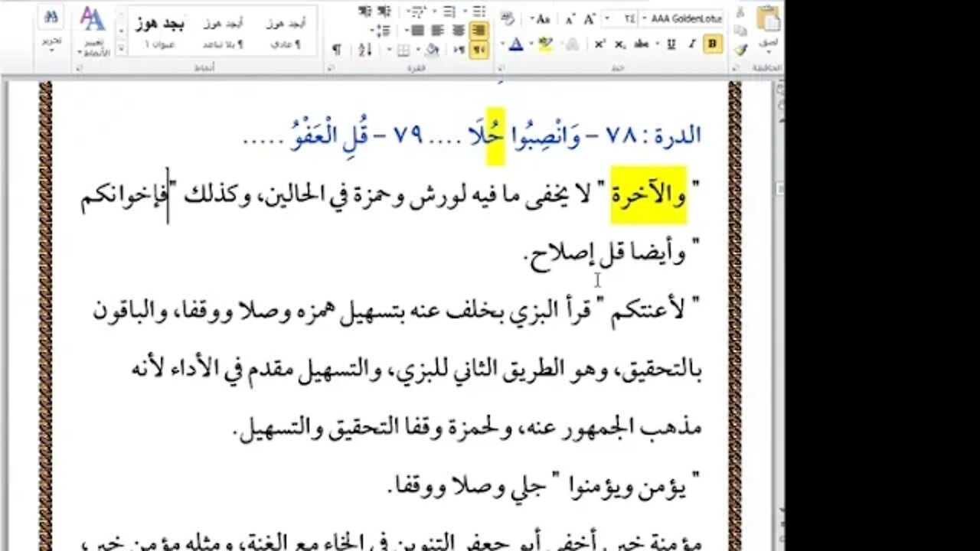This screenshot has width=980, height=551.
Task: Expand the styles gallery More button
Action: coord(121,47)
